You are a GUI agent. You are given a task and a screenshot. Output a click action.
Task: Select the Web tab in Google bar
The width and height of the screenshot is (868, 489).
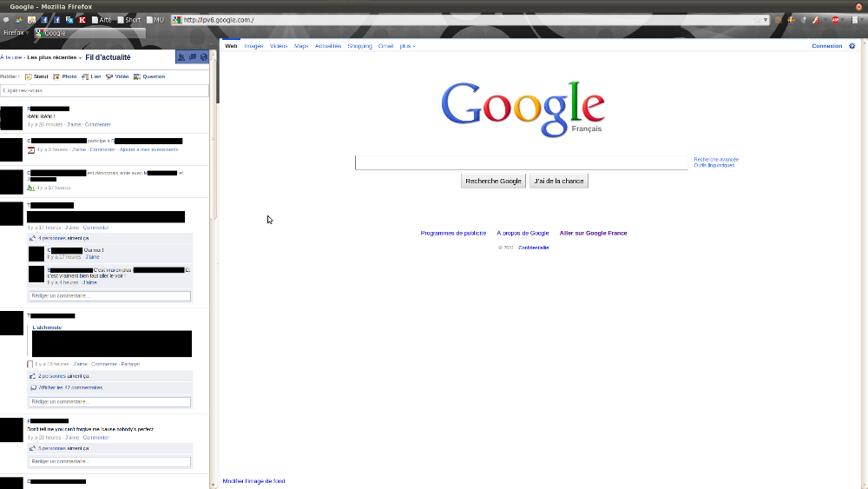click(231, 46)
